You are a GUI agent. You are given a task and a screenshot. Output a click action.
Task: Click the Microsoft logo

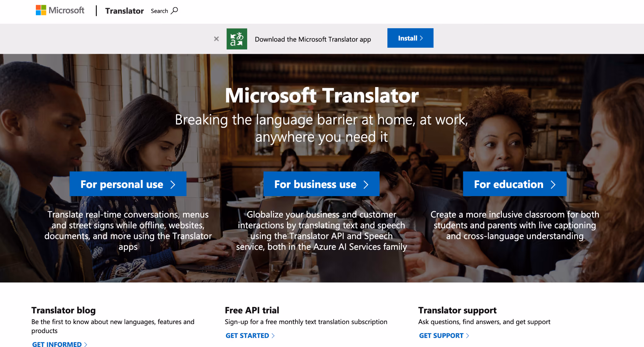click(x=60, y=10)
